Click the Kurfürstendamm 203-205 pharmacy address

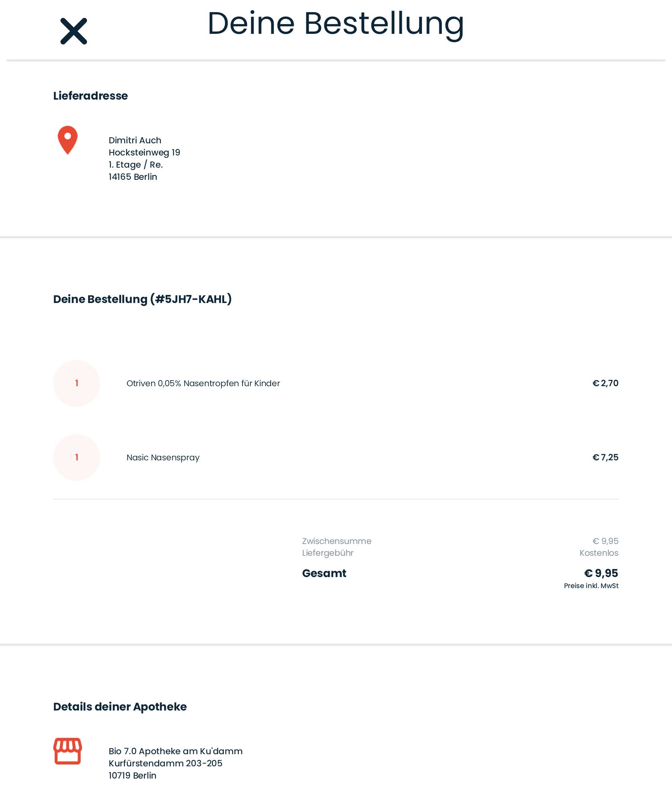point(165,763)
